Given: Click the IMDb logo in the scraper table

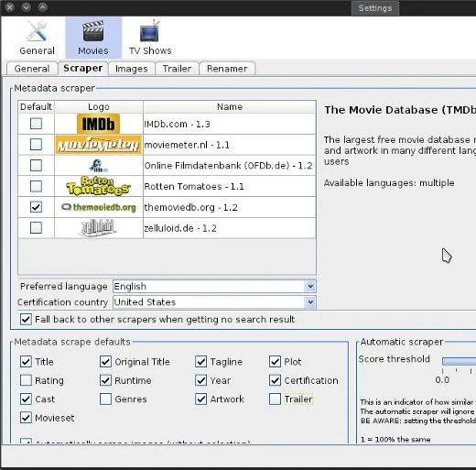Looking at the screenshot, I should tap(98, 124).
